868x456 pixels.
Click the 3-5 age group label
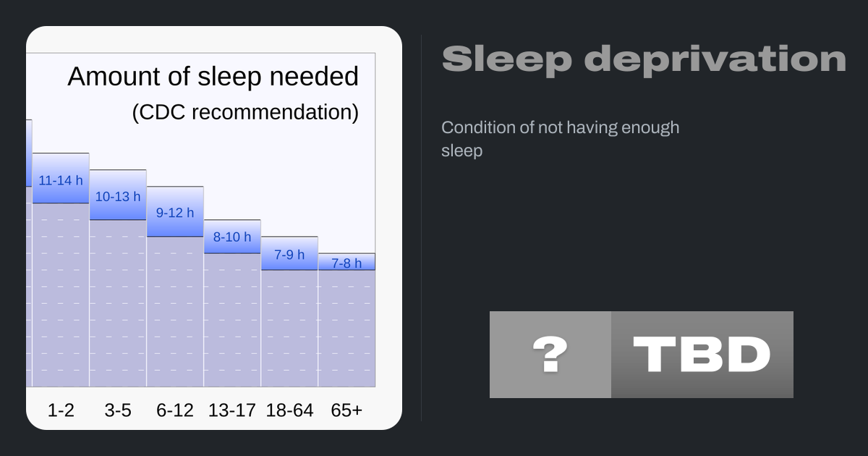118,410
